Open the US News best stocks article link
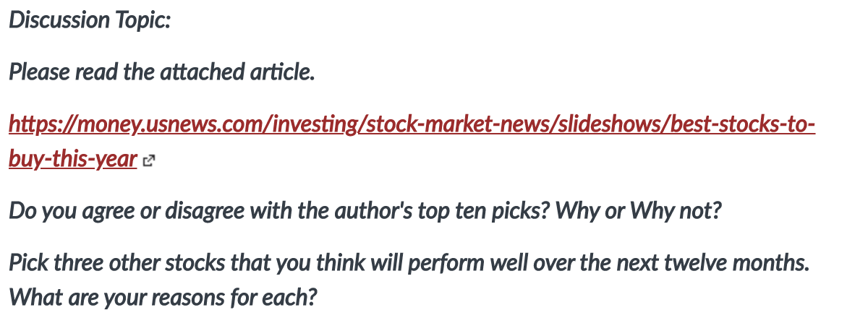 412,126
